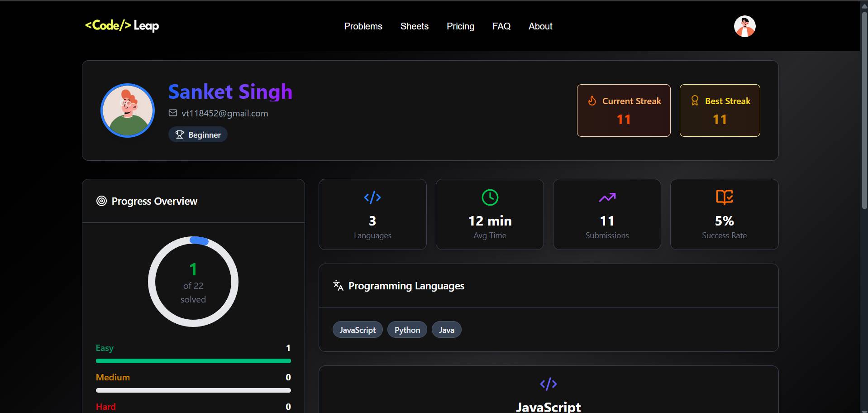Open the Problems page
The image size is (868, 413).
click(x=363, y=26)
